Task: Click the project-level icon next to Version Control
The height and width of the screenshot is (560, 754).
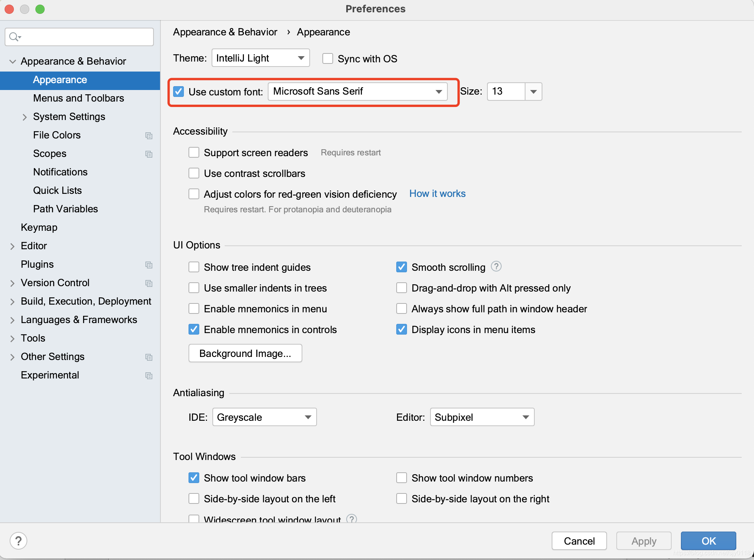Action: point(149,283)
